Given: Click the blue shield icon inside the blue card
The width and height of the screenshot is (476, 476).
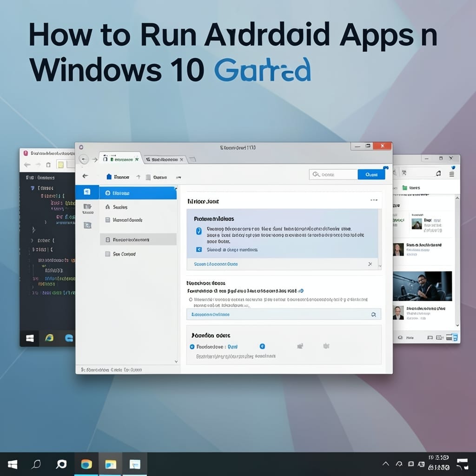Looking at the screenshot, I should pos(199,231).
